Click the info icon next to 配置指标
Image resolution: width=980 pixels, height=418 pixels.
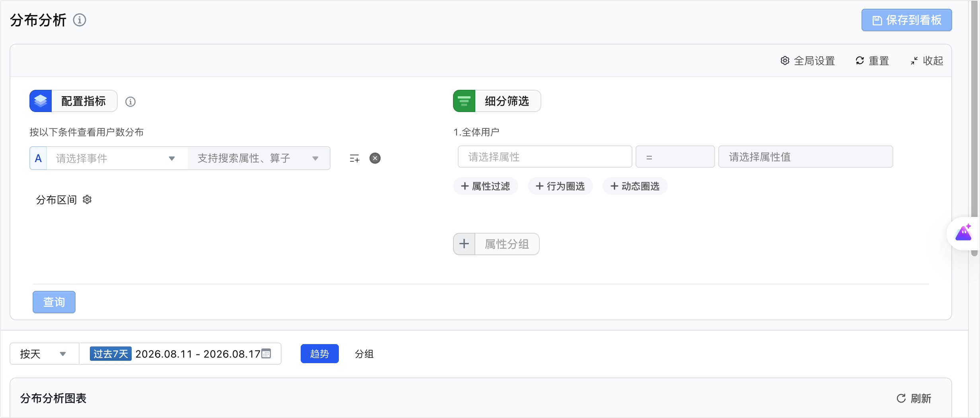click(130, 102)
